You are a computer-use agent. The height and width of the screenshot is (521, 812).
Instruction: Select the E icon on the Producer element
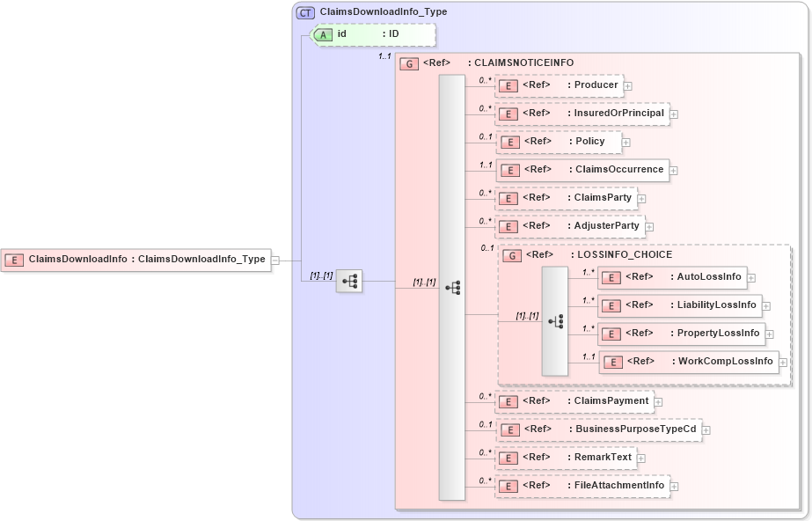pyautogui.click(x=508, y=85)
